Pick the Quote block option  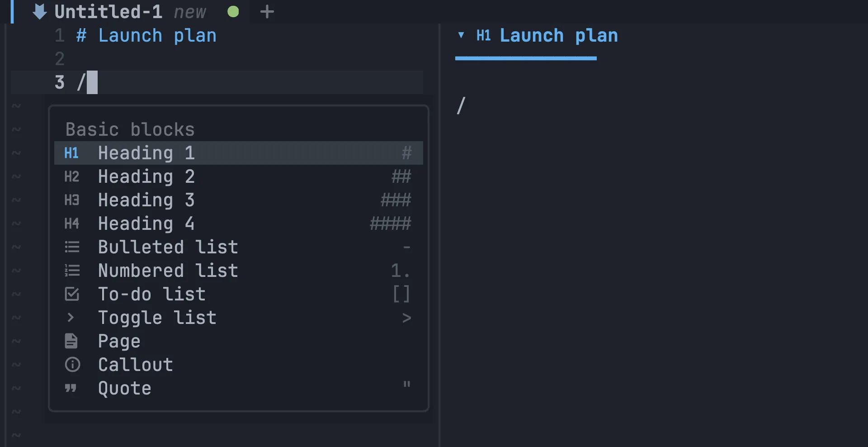click(x=239, y=388)
